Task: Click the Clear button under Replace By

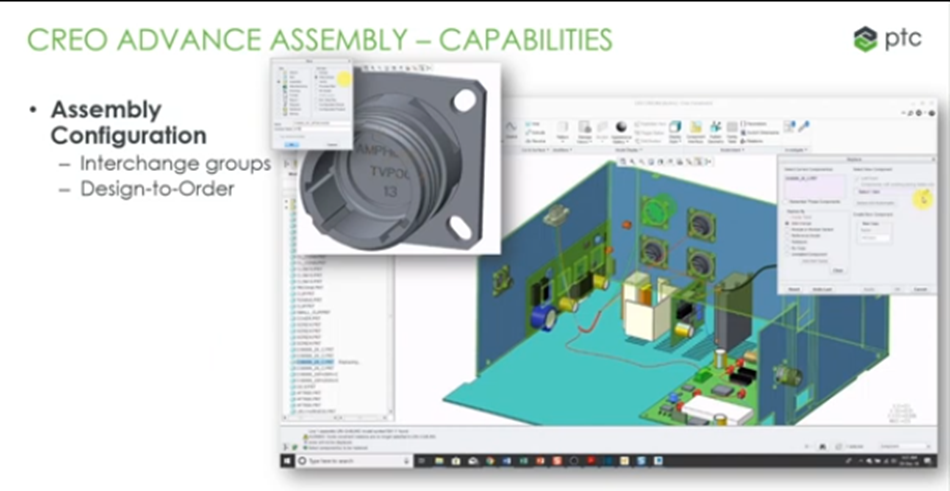Action: point(838,270)
